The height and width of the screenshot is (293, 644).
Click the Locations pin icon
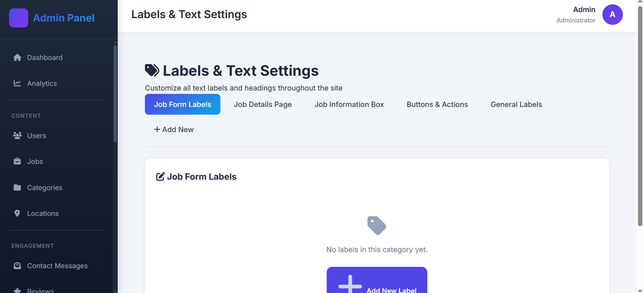tap(17, 214)
